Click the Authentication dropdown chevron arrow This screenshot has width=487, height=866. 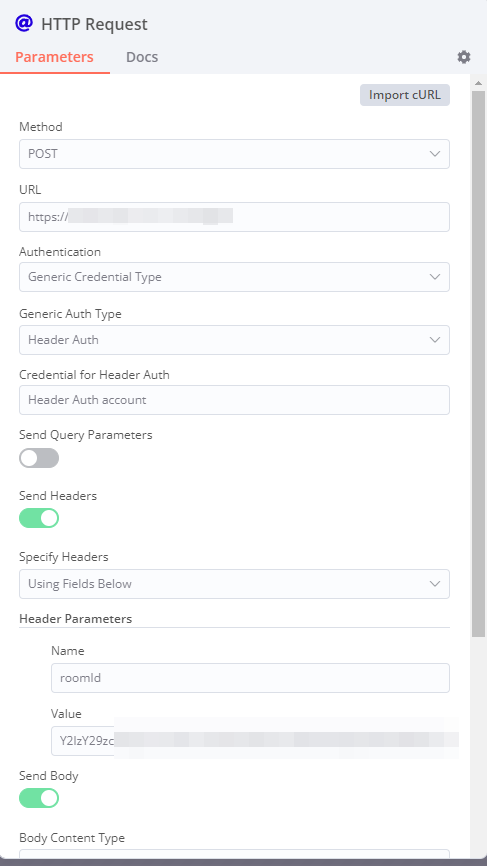pyautogui.click(x=435, y=277)
